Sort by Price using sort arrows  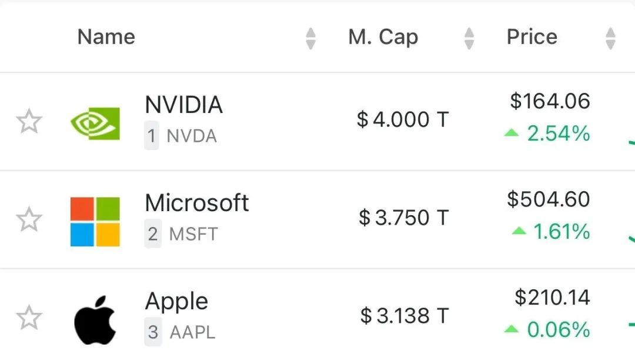point(610,38)
